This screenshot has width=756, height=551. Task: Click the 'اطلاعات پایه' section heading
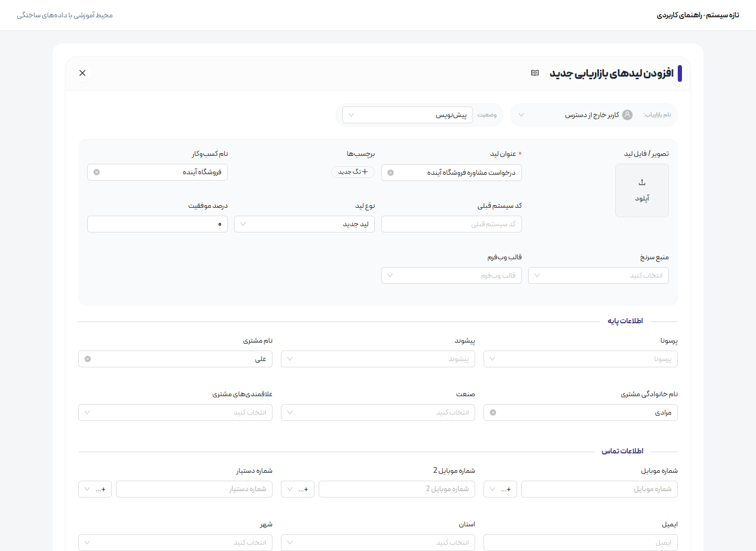point(625,321)
